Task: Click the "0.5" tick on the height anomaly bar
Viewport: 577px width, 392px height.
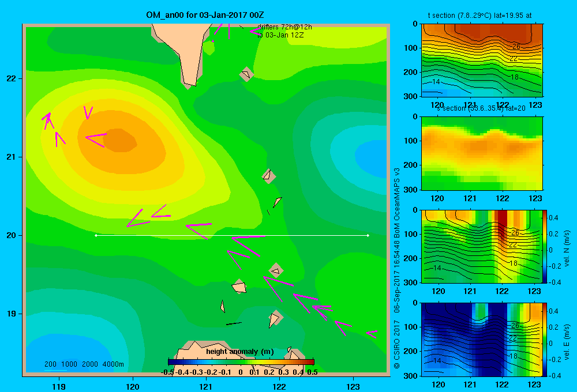Action: click(312, 372)
